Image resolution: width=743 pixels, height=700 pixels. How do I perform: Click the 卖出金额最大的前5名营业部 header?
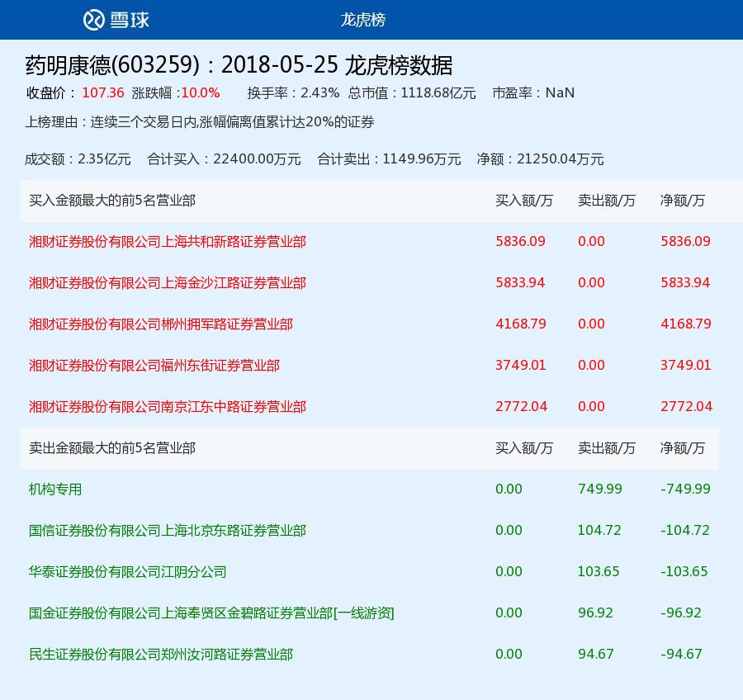(x=112, y=448)
